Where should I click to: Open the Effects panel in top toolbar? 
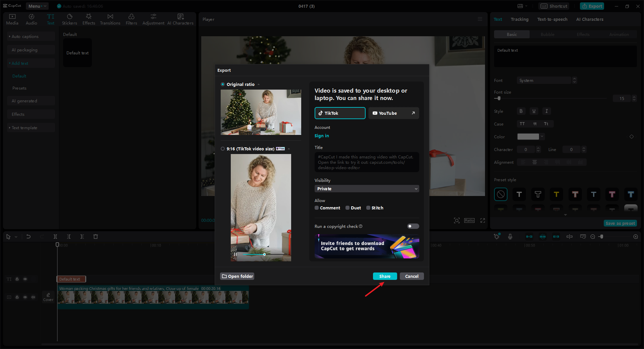[x=89, y=19]
